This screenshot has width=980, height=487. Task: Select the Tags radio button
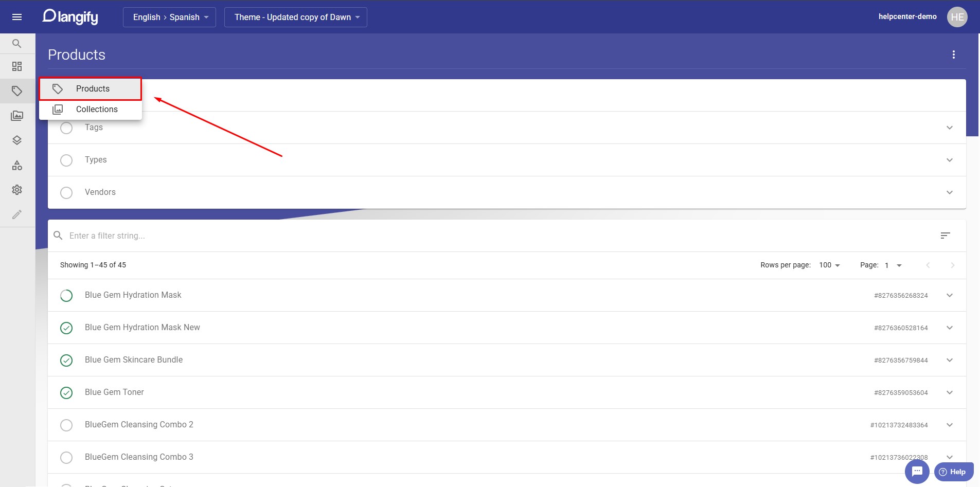(x=66, y=128)
